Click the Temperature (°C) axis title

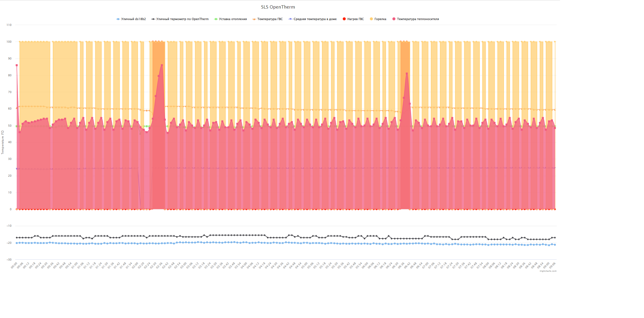3,143
